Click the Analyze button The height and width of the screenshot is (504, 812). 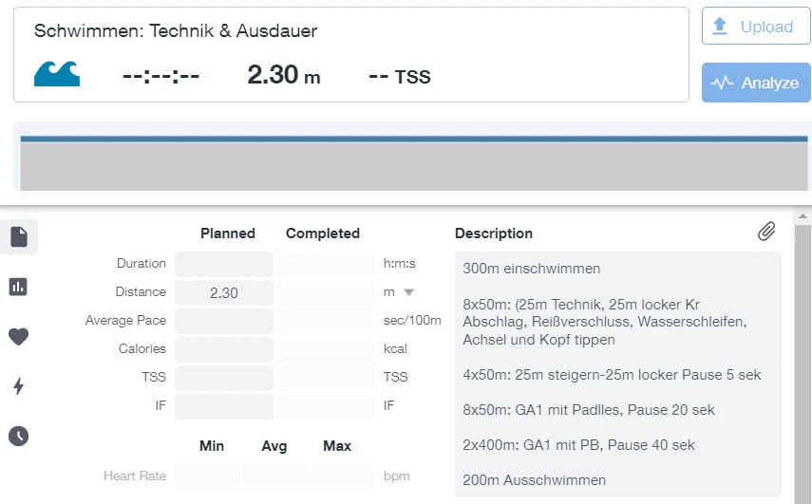pyautogui.click(x=756, y=83)
